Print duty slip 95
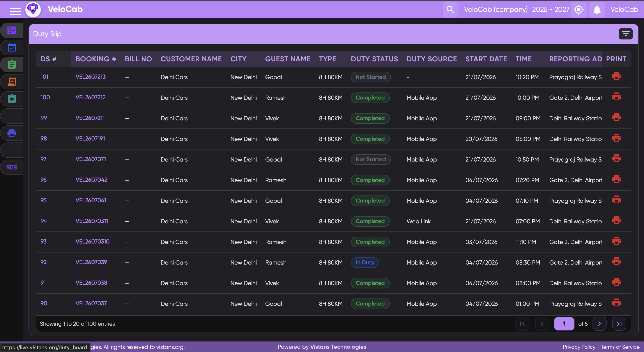 (x=616, y=200)
